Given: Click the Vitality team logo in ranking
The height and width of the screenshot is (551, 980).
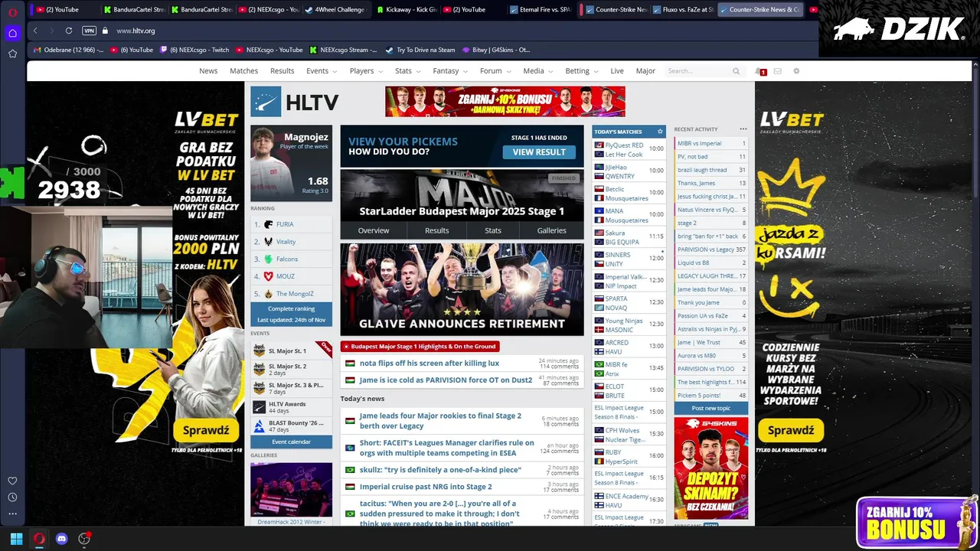Looking at the screenshot, I should (269, 242).
